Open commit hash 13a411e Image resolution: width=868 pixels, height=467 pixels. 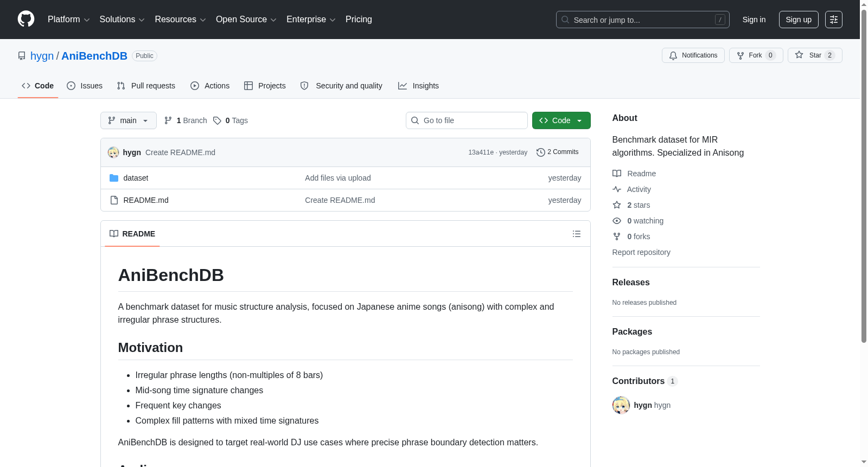tap(481, 152)
